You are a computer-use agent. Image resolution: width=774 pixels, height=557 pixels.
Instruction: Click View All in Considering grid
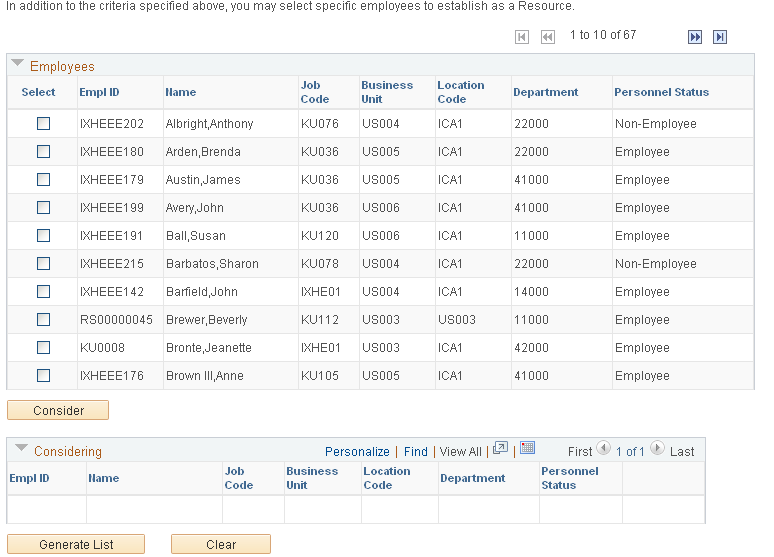pyautogui.click(x=460, y=452)
